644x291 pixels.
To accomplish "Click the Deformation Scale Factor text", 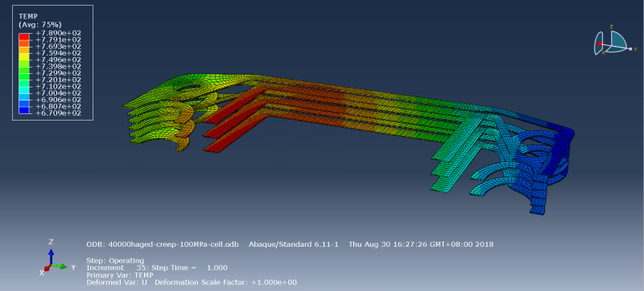I will pos(226,282).
